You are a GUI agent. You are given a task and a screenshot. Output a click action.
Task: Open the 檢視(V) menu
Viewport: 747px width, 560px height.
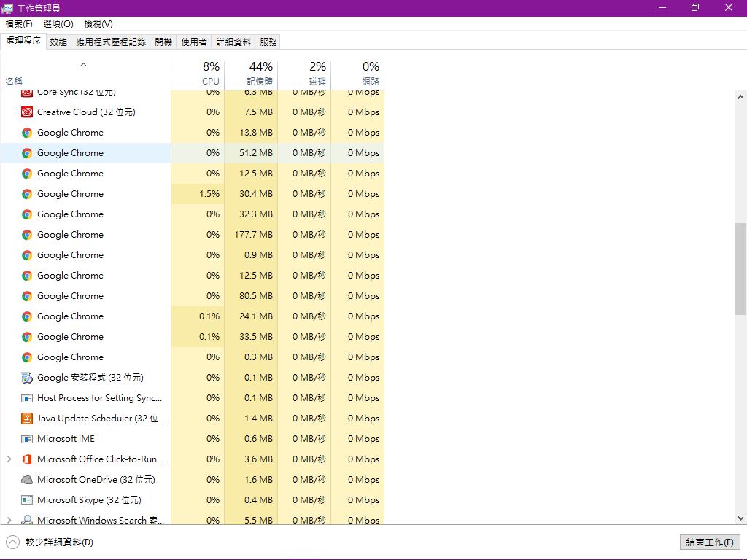pyautogui.click(x=98, y=24)
